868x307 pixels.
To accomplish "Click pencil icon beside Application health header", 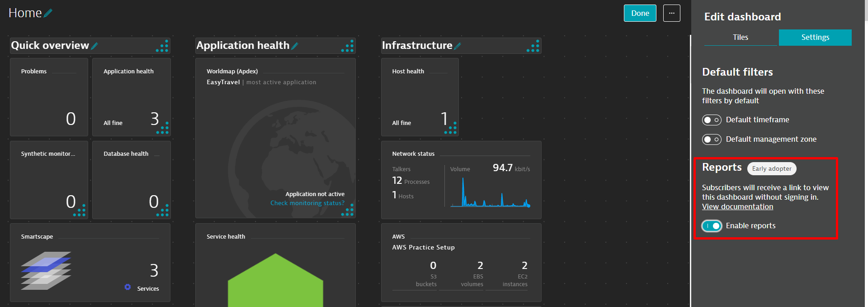I will pos(295,46).
